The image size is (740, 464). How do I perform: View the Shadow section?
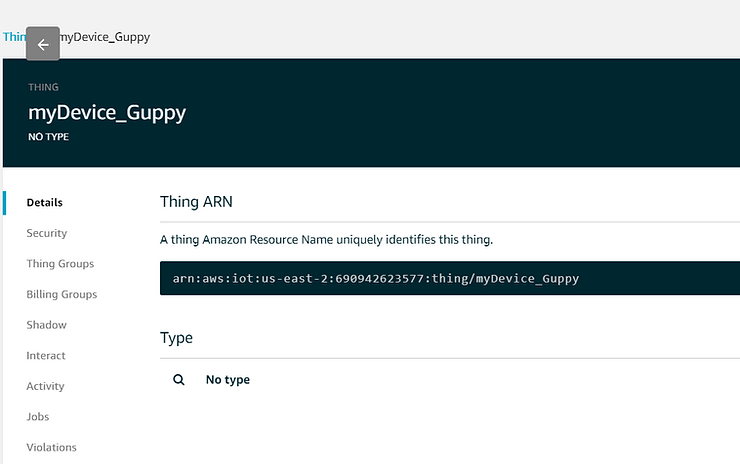46,325
